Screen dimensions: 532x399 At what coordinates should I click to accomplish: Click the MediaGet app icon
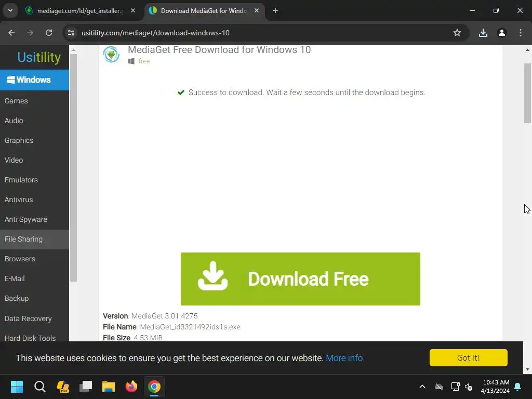click(x=111, y=54)
